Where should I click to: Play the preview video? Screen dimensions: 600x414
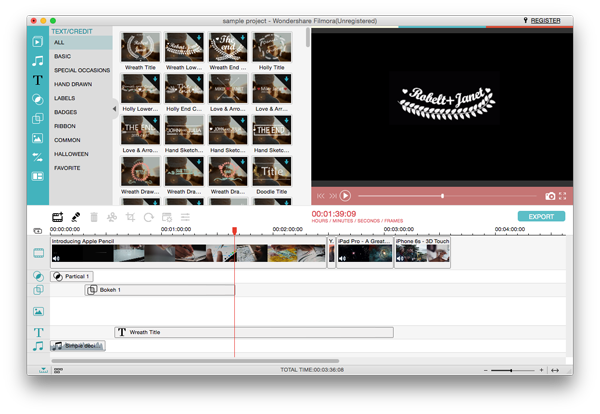point(345,196)
